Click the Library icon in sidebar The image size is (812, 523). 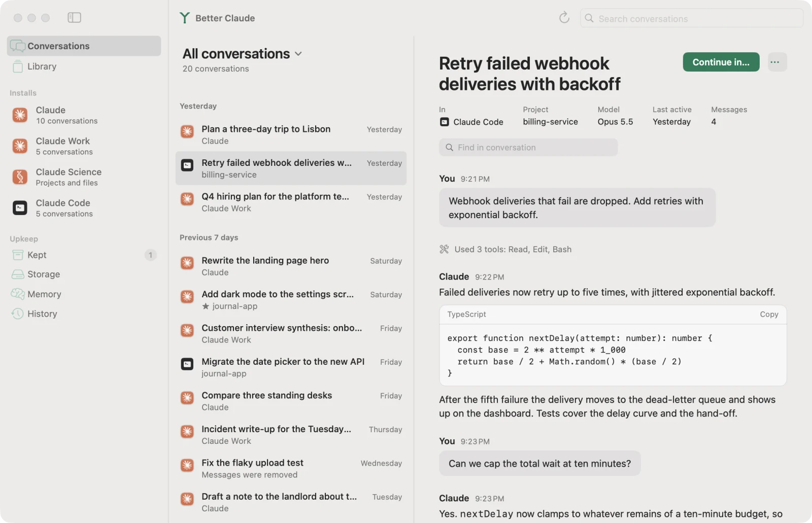tap(18, 66)
